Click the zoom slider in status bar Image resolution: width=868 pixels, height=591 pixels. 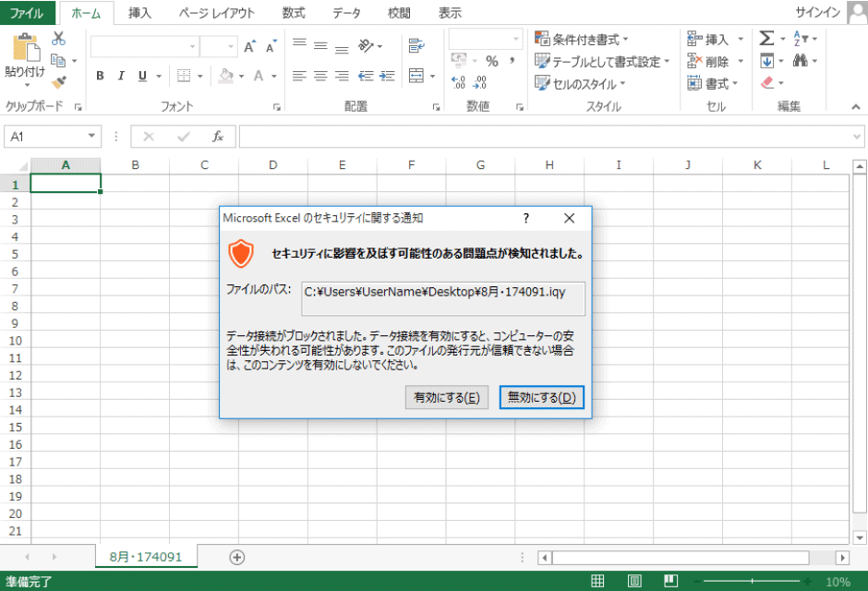pyautogui.click(x=753, y=582)
